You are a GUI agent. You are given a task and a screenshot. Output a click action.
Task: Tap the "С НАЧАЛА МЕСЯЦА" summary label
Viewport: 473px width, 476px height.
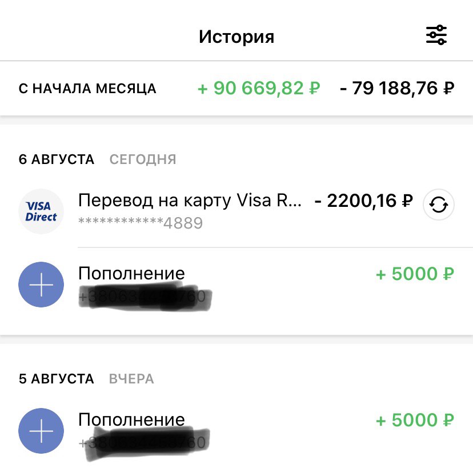pyautogui.click(x=87, y=89)
